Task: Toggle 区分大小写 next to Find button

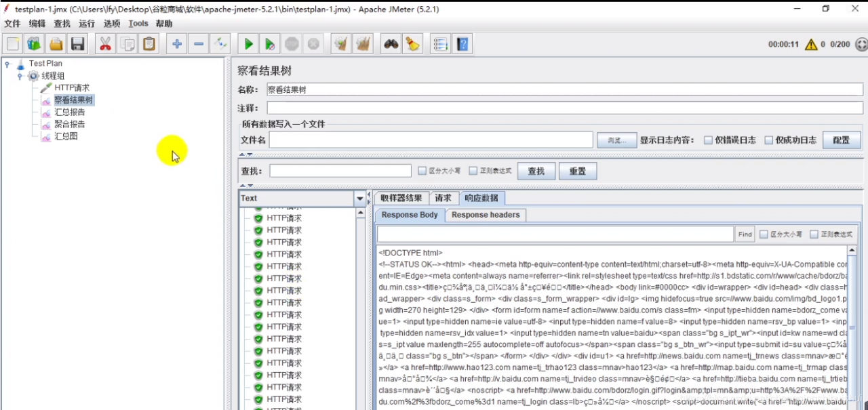Action: [764, 234]
